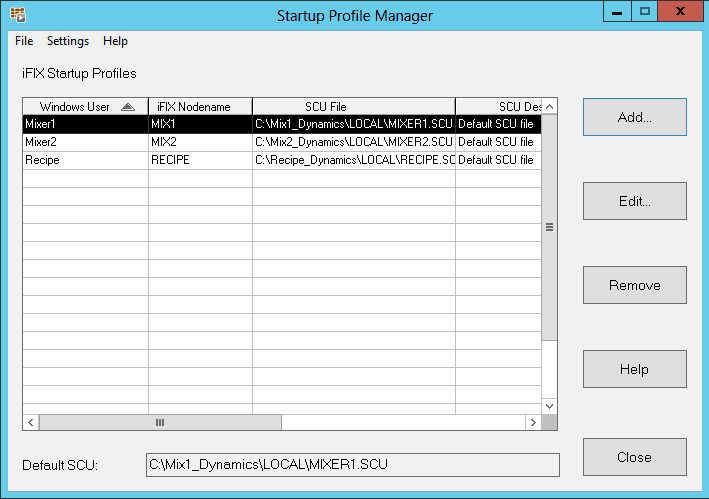709x499 pixels.
Task: Open the Settings menu
Action: [68, 41]
